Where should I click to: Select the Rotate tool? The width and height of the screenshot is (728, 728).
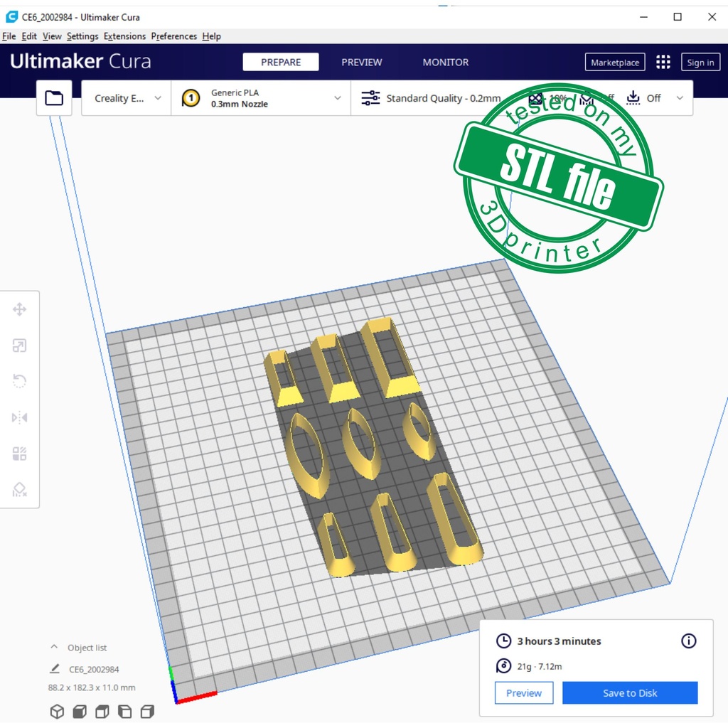click(19, 381)
